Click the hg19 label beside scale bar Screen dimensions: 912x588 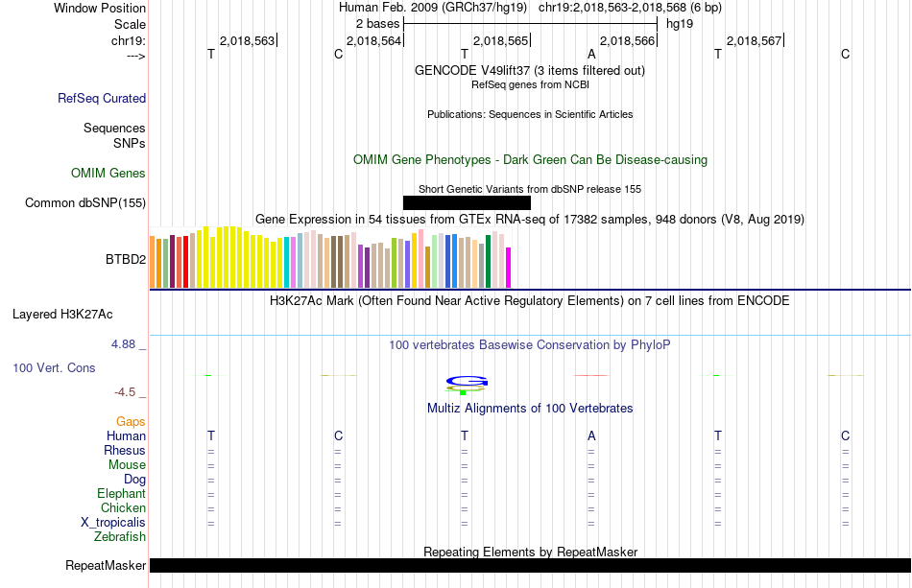click(680, 24)
